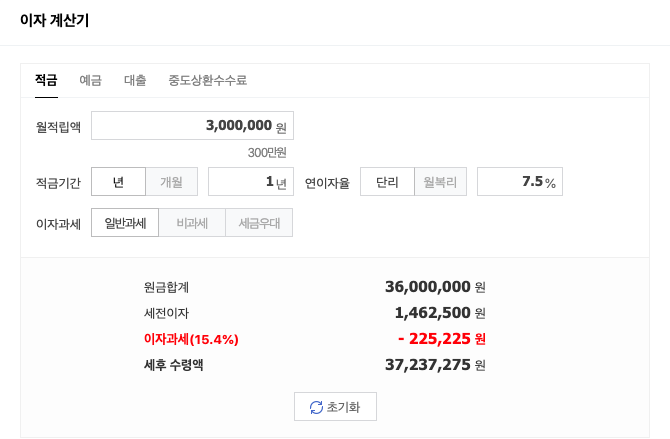This screenshot has width=670, height=439.
Task: Select the 대출 tab
Action: coord(135,80)
